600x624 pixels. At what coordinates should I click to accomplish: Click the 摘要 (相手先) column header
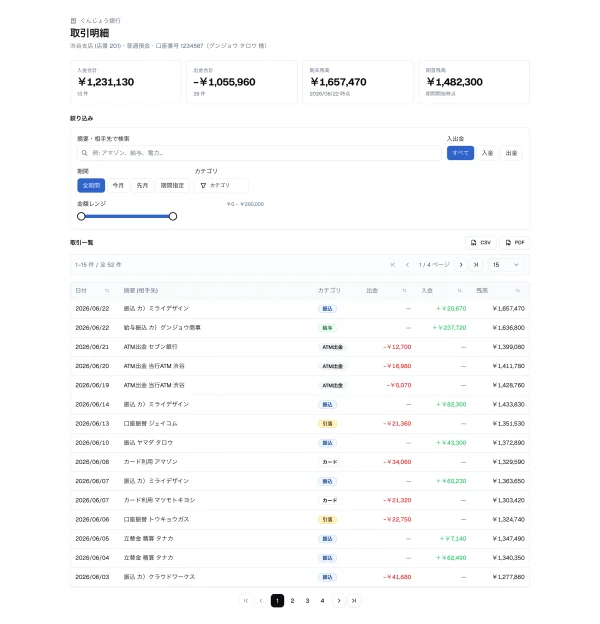(141, 291)
